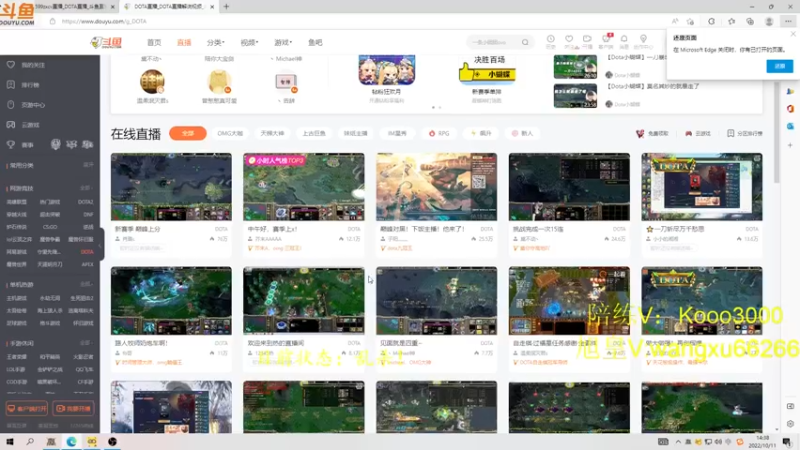
Task: Open 我的关注 heart icon in sidebar
Action: pyautogui.click(x=11, y=65)
